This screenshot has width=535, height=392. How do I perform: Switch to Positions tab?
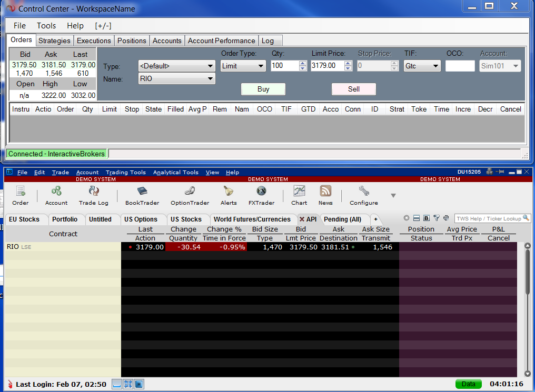(x=132, y=41)
